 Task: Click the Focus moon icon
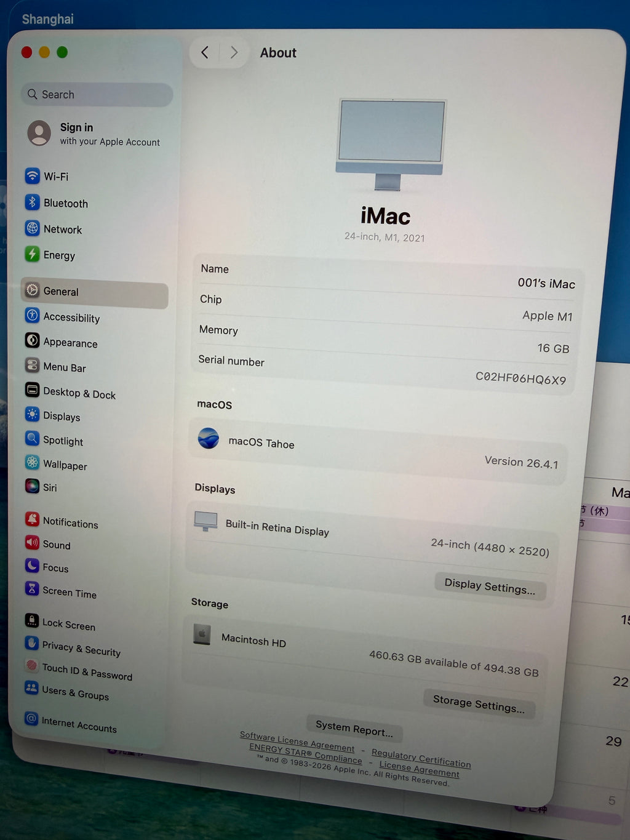pyautogui.click(x=32, y=566)
